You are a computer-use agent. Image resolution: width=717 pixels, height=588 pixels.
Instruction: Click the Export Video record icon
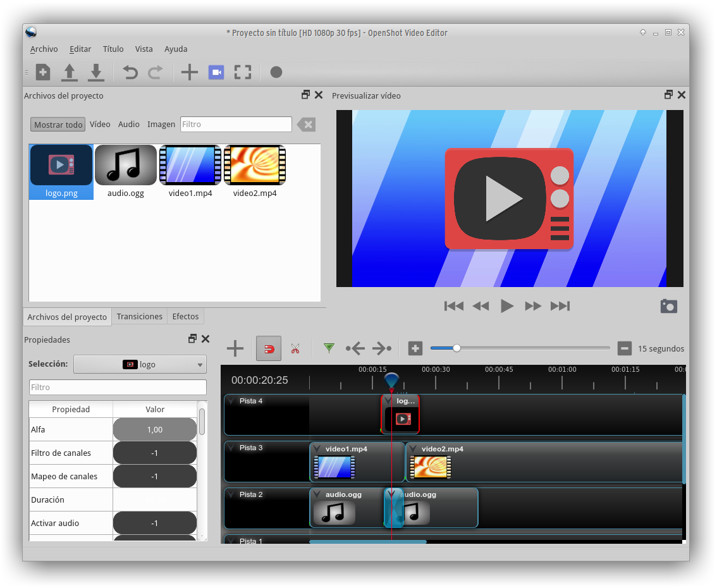point(276,72)
